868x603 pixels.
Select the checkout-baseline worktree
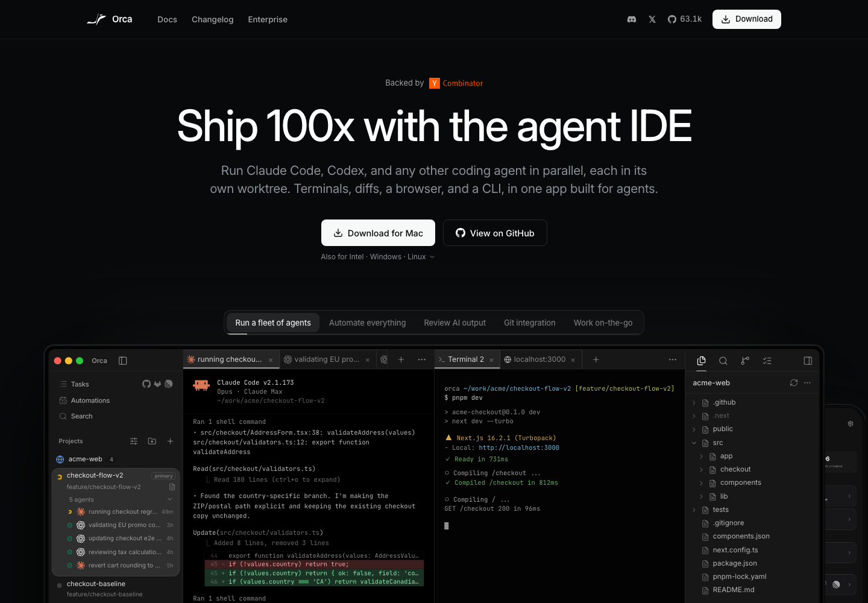tap(115, 589)
